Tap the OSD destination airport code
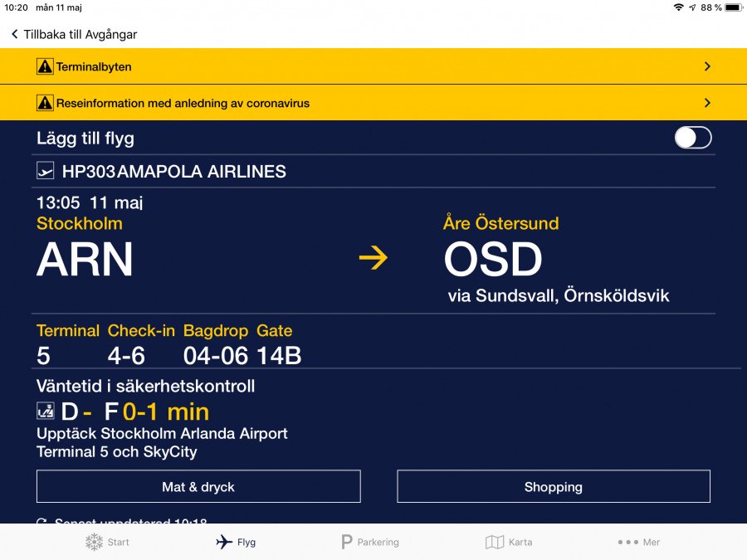The image size is (747, 560). pos(493,260)
